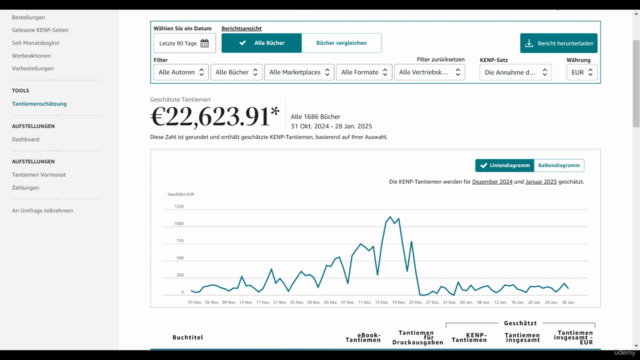Image resolution: width=640 pixels, height=360 pixels.
Task: Open the Alle Vertriebsk... filter dropdown
Action: click(429, 72)
